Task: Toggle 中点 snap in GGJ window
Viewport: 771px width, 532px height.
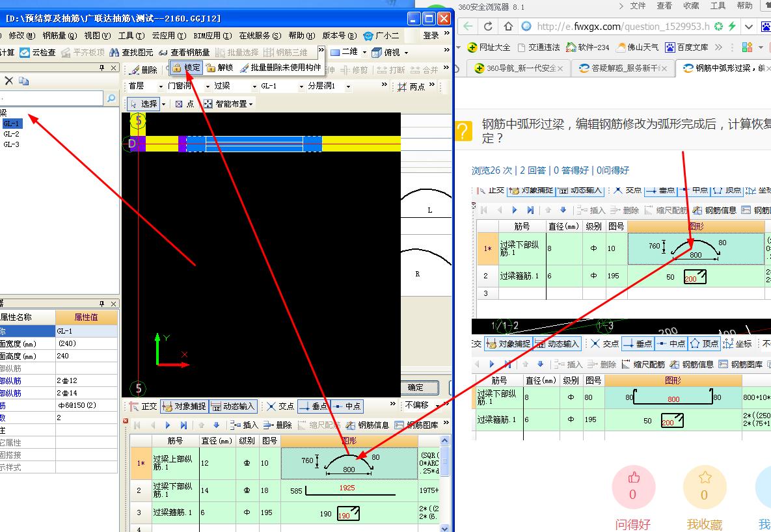Action: (347, 406)
